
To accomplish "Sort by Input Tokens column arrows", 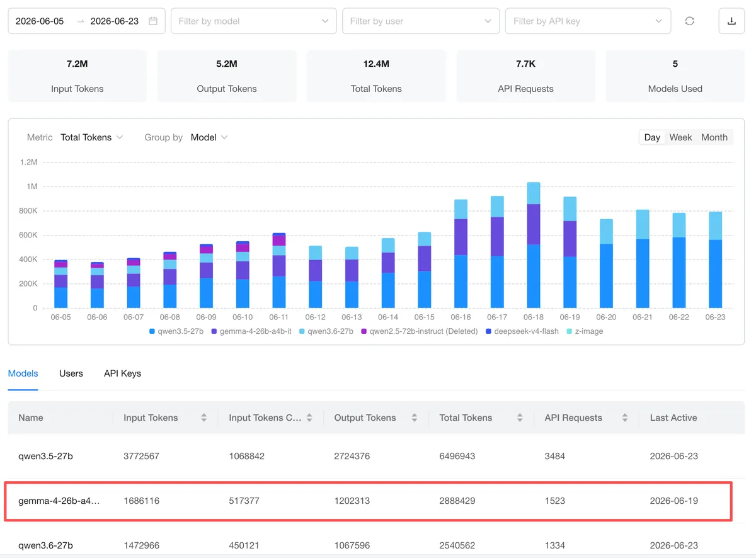I will (203, 418).
